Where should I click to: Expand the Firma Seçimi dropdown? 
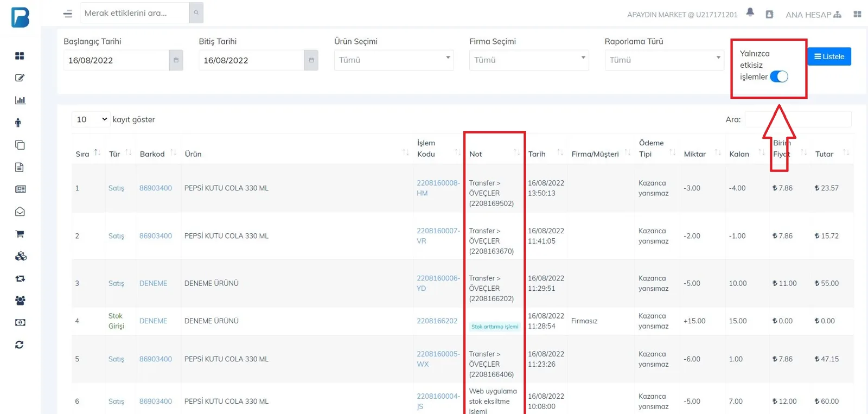tap(529, 60)
